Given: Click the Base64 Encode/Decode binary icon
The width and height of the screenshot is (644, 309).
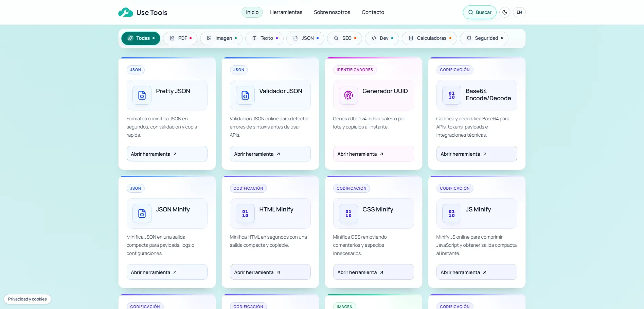Looking at the screenshot, I should (x=451, y=95).
